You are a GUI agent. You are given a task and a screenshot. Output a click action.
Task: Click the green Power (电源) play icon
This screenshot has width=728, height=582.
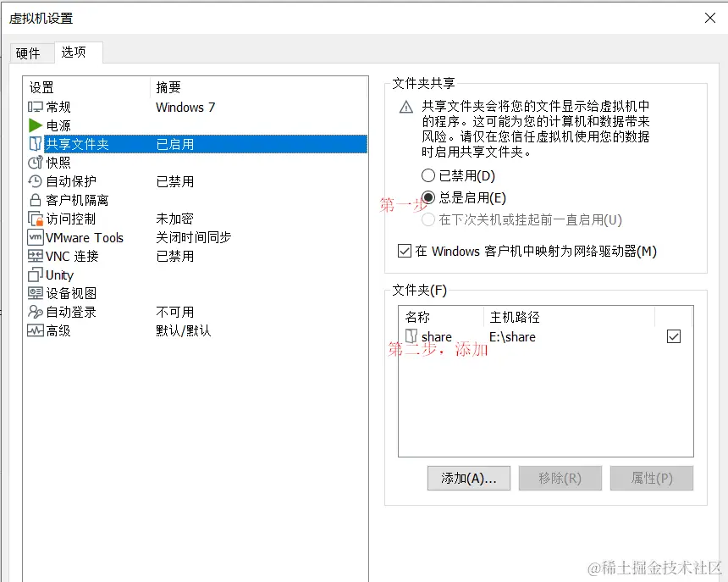point(36,125)
